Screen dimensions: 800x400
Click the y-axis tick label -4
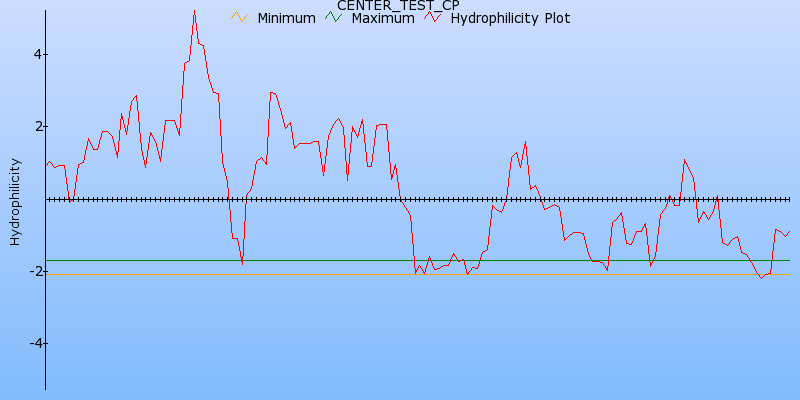coord(36,343)
